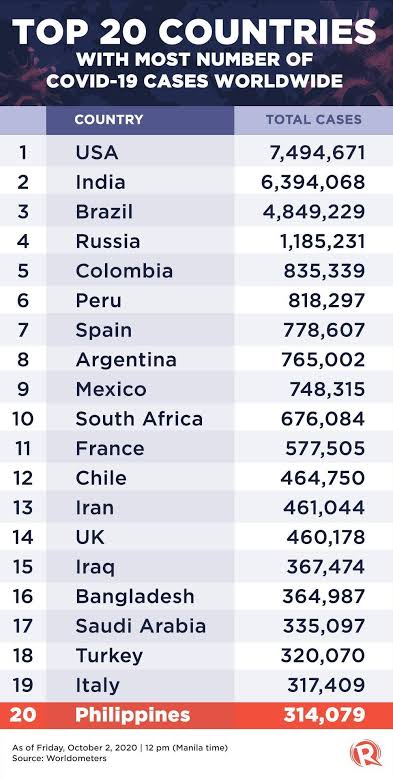Select the Saudi Arabia entry

tap(141, 626)
